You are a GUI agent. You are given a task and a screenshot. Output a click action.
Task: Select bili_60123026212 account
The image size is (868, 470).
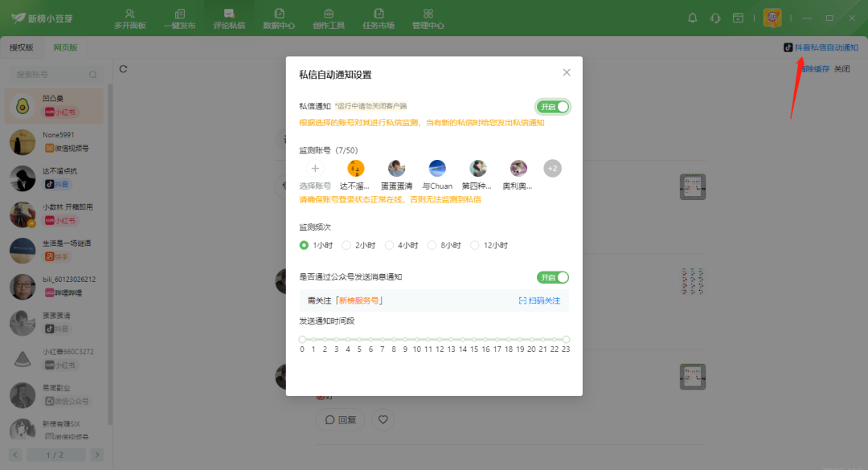(x=55, y=287)
